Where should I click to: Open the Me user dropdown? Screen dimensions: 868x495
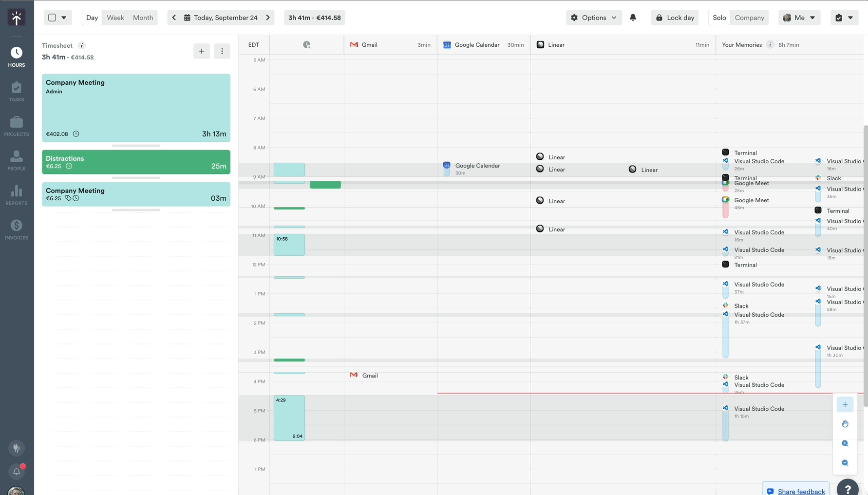pyautogui.click(x=799, y=18)
